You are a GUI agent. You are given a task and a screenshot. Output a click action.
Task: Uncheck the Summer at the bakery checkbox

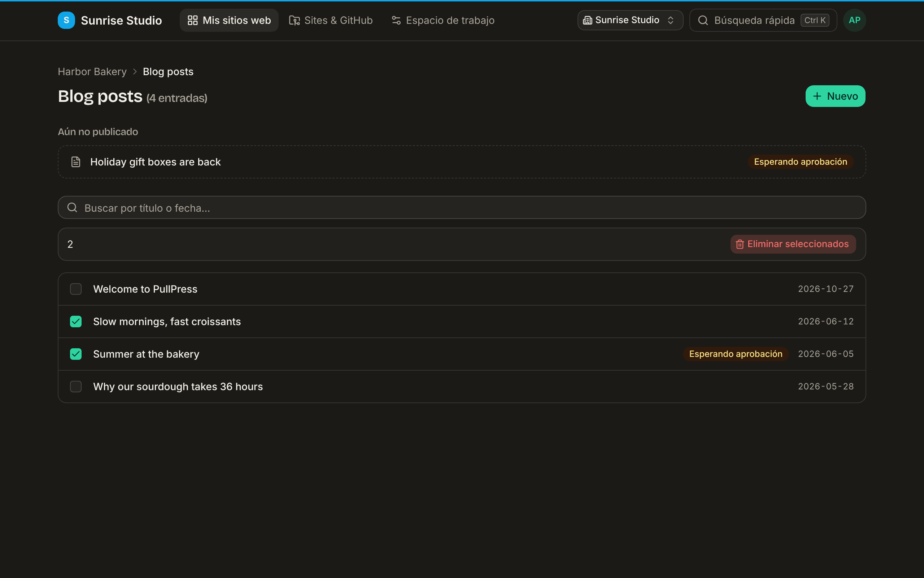[x=75, y=354]
